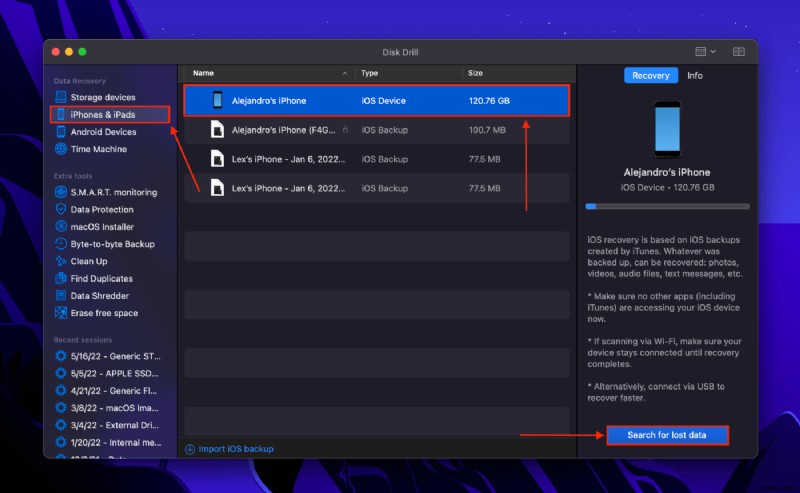Viewport: 800px width, 493px height.
Task: Click iPhone thumbnail in Recovery panel
Action: tap(667, 130)
